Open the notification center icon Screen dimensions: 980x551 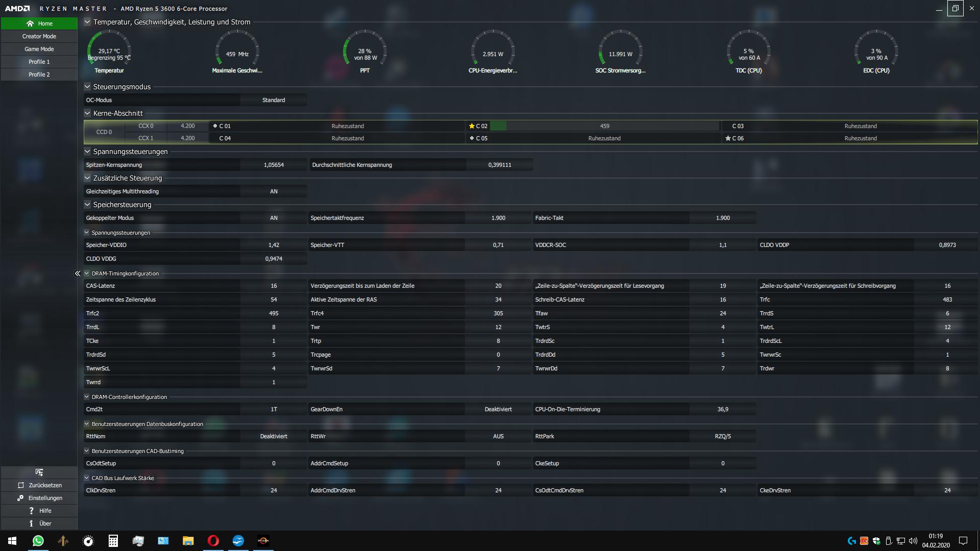(963, 541)
